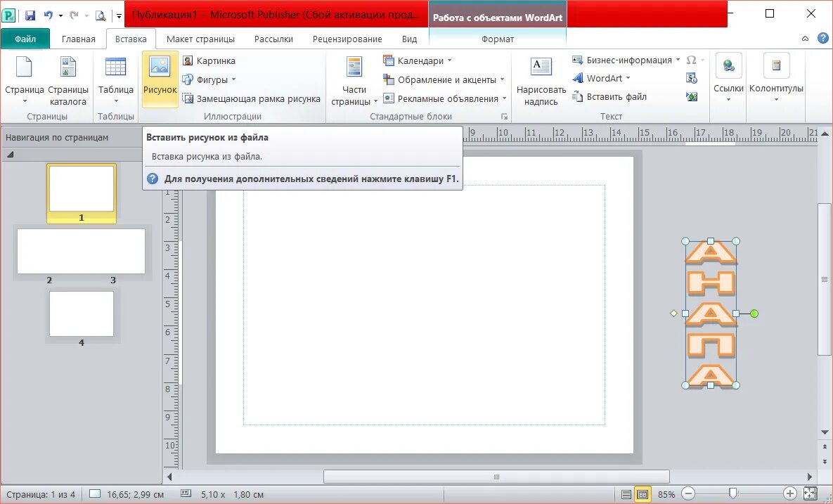Viewport: 833px width, 504px height.
Task: Switch to Вид tab
Action: click(409, 39)
